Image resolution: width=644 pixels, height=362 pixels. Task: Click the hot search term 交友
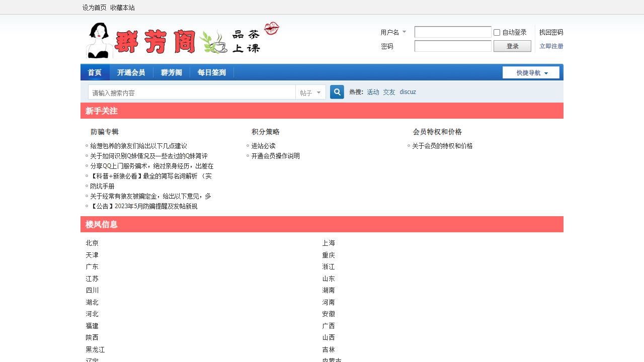389,92
